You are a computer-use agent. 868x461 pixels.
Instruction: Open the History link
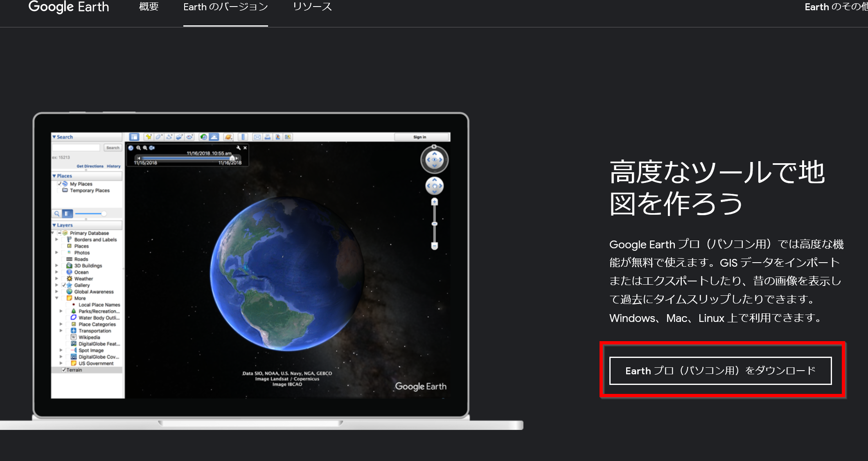click(114, 166)
